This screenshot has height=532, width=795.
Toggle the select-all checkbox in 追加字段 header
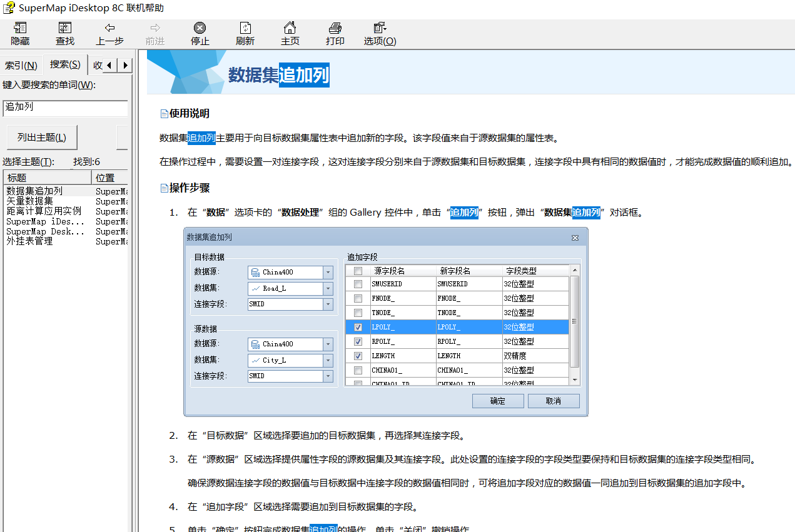(x=358, y=271)
